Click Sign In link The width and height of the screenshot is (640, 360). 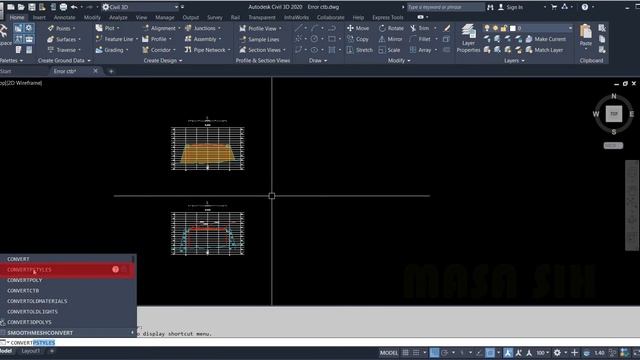tap(514, 7)
